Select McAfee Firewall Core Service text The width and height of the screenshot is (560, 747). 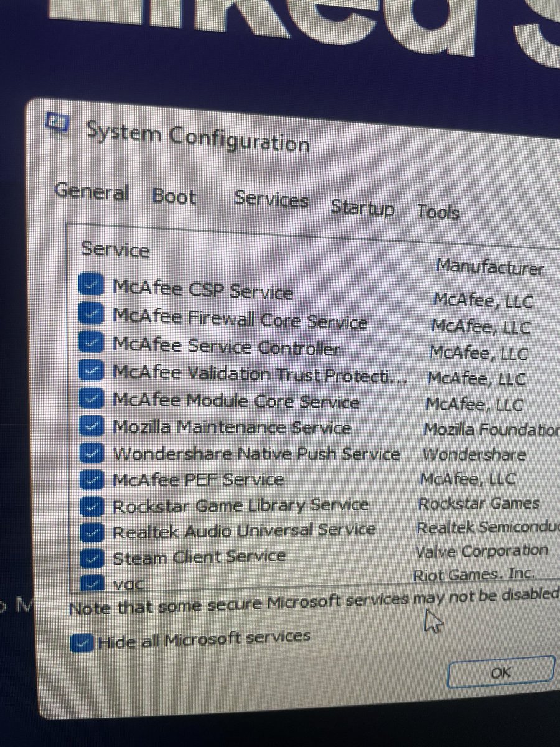coord(240,319)
